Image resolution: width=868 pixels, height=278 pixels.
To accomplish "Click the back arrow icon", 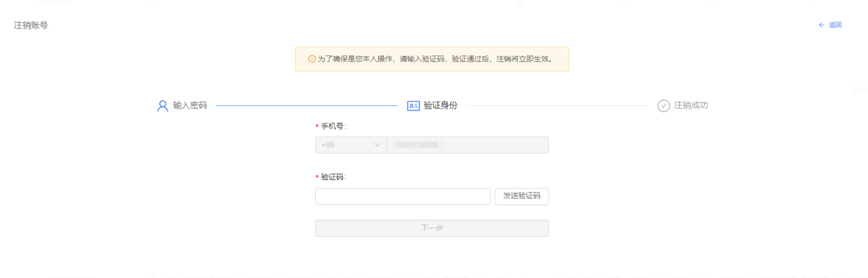I will (821, 25).
